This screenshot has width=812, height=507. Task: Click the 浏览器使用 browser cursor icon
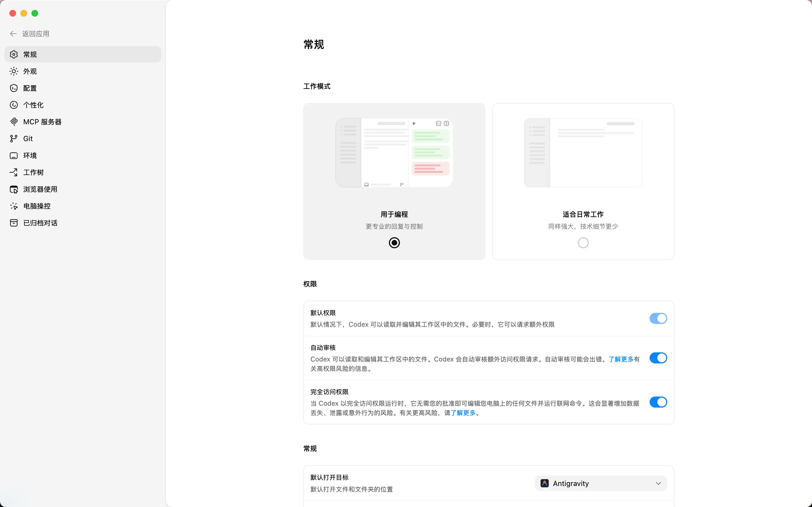pyautogui.click(x=14, y=189)
